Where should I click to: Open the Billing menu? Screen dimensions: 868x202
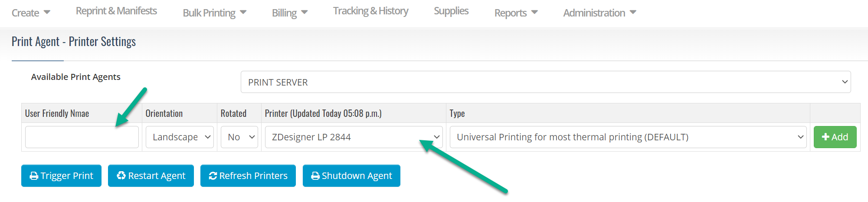click(x=290, y=13)
